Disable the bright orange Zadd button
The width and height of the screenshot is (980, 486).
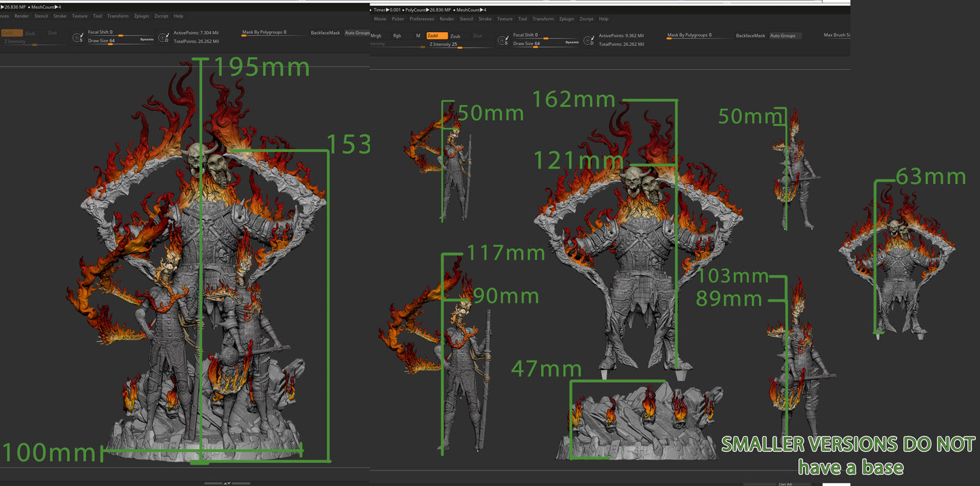436,36
